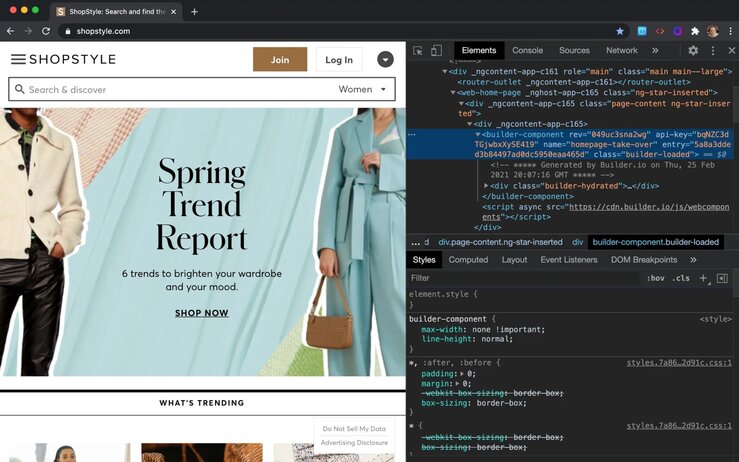The height and width of the screenshot is (462, 739).
Task: Show more DevTools panel tabs
Action: coord(655,50)
